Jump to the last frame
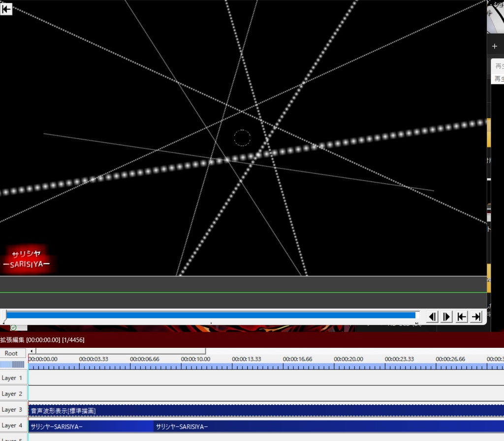Screen dimensions: 504x441 (476, 317)
